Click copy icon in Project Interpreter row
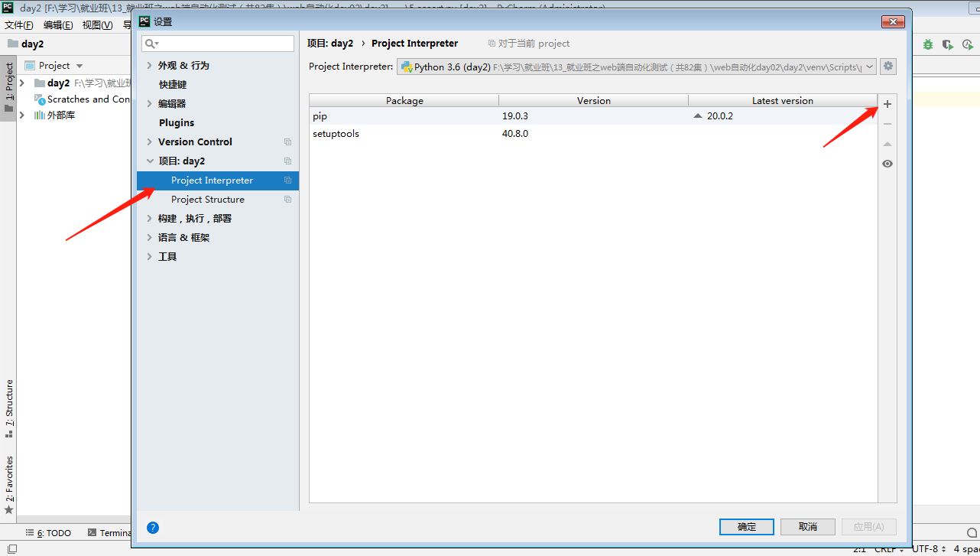Screen dimensions: 980x556 point(287,180)
